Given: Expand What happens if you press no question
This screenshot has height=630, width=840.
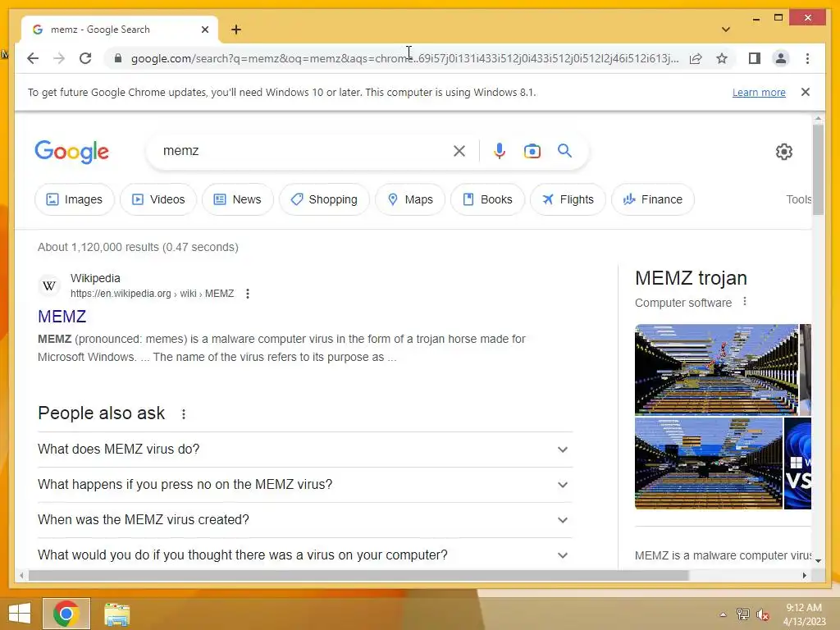Looking at the screenshot, I should [x=305, y=484].
